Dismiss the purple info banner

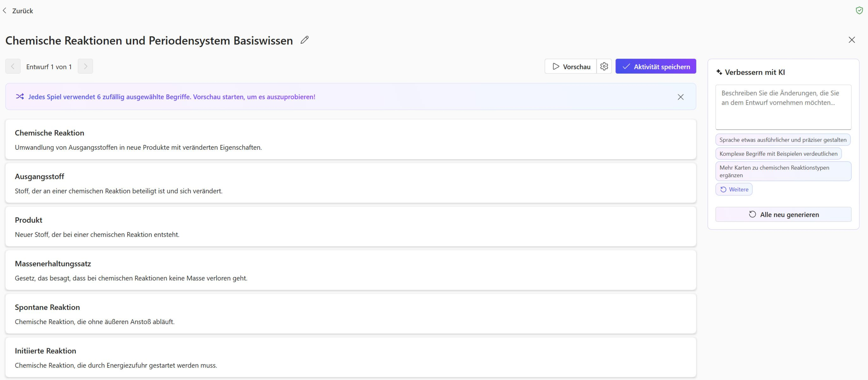click(x=680, y=97)
